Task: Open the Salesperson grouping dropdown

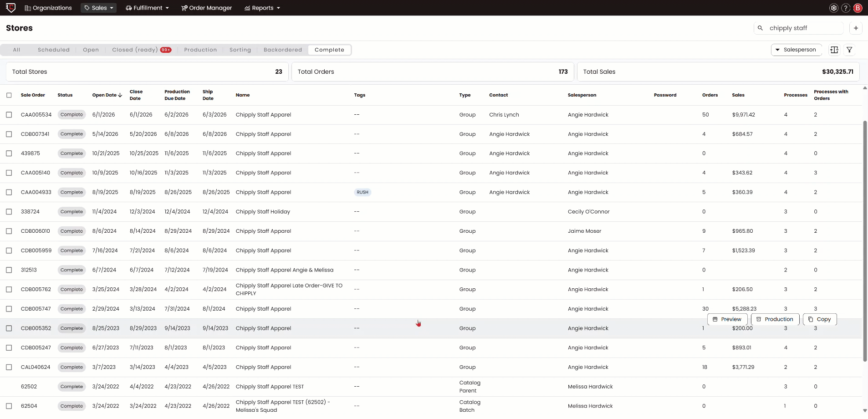Action: pos(796,50)
